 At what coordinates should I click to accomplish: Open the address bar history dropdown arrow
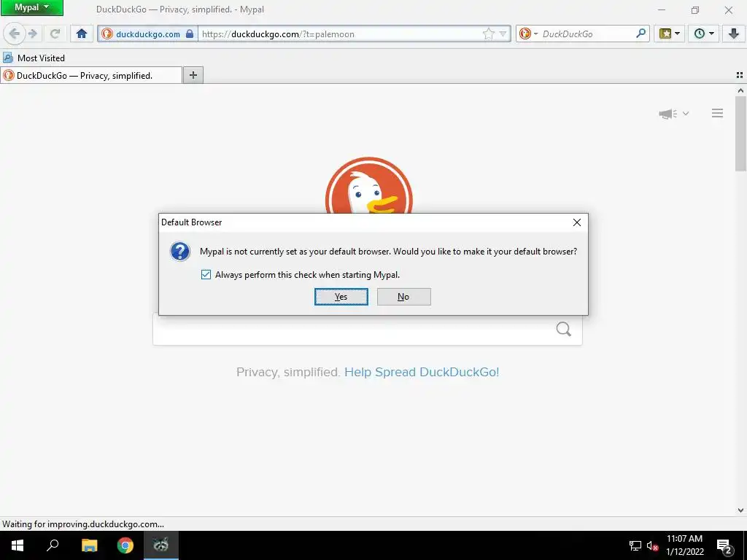coord(503,34)
